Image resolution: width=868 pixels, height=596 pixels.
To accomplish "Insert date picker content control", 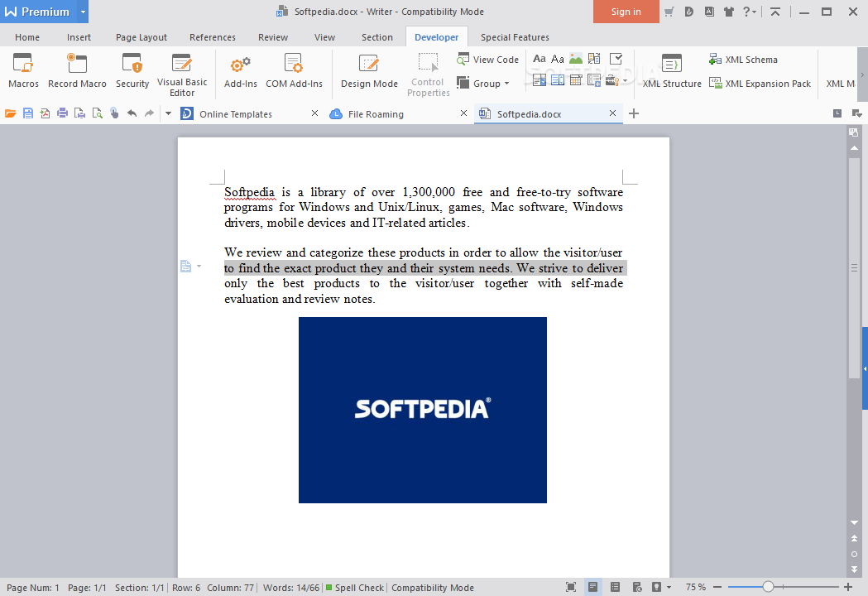I will [576, 81].
